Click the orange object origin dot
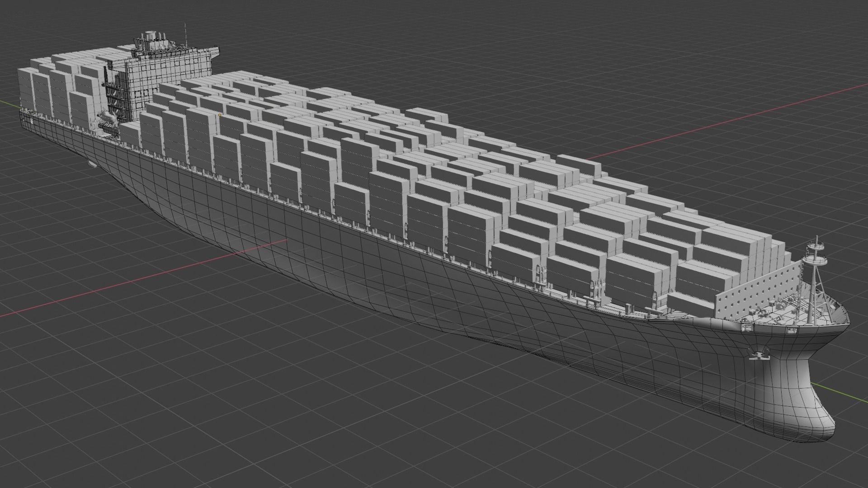The width and height of the screenshot is (868, 488). [x=220, y=115]
